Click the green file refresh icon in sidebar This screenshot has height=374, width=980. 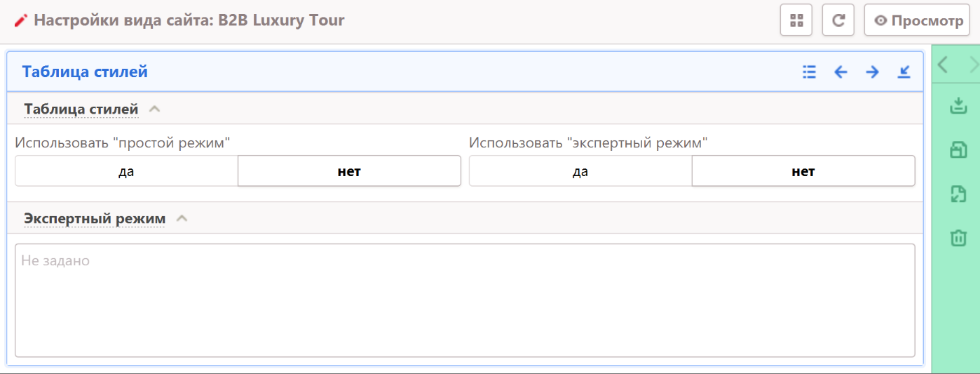pyautogui.click(x=958, y=194)
